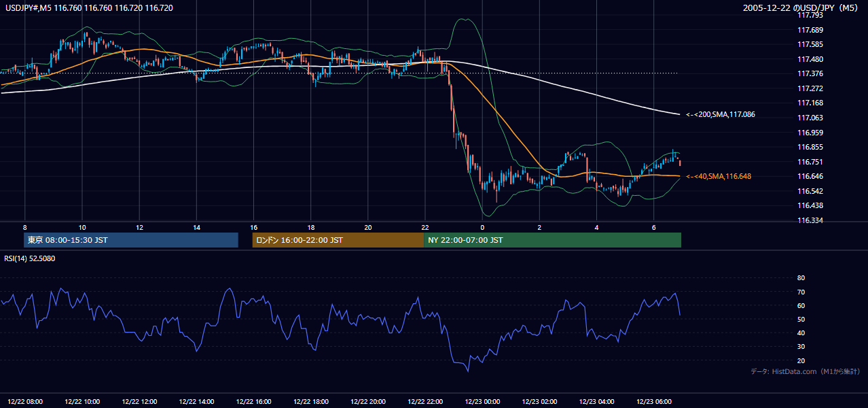The width and height of the screenshot is (868, 408).
Task: Click price scale value 116.646
Action: click(x=810, y=176)
